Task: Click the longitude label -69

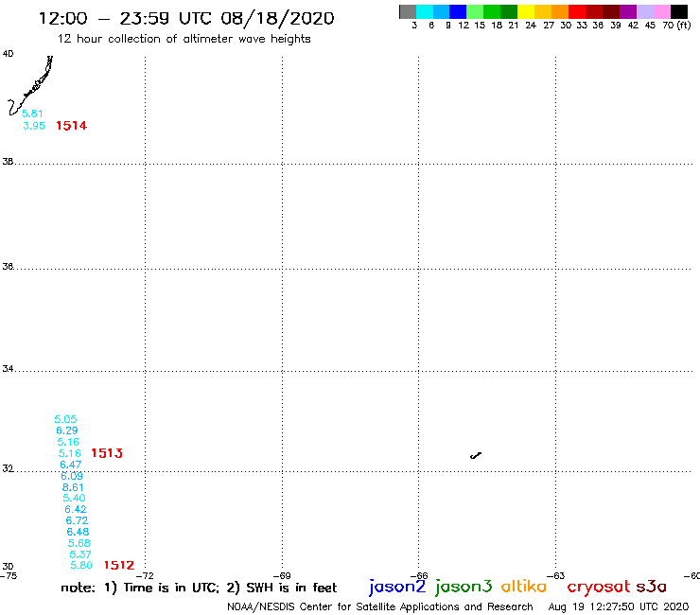Action: pyautogui.click(x=282, y=576)
